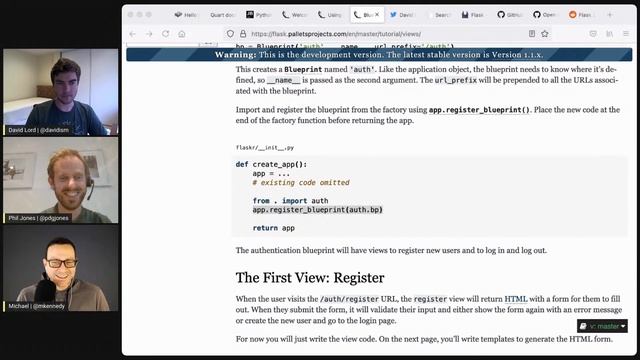Click the Blueprint class reference in text
The height and width of the screenshot is (360, 640).
point(303,69)
